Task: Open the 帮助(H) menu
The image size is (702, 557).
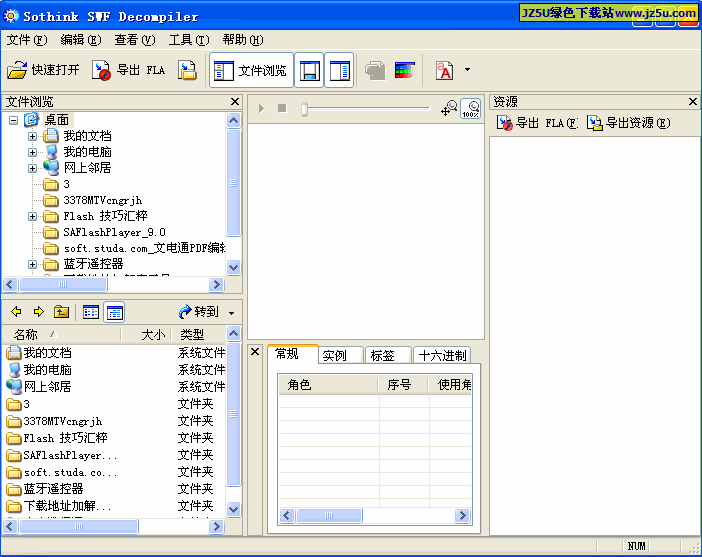Action: 243,40
